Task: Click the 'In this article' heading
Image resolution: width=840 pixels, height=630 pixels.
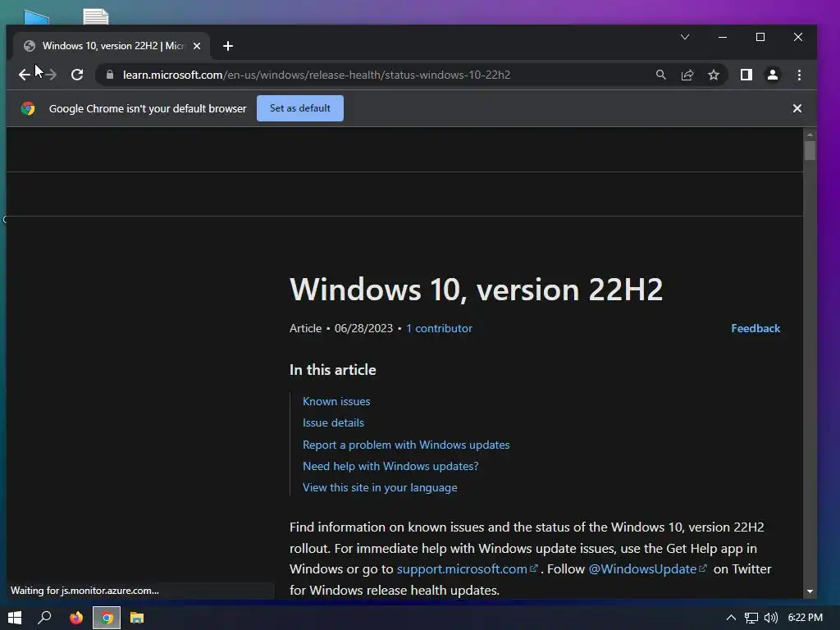Action: pos(333,370)
